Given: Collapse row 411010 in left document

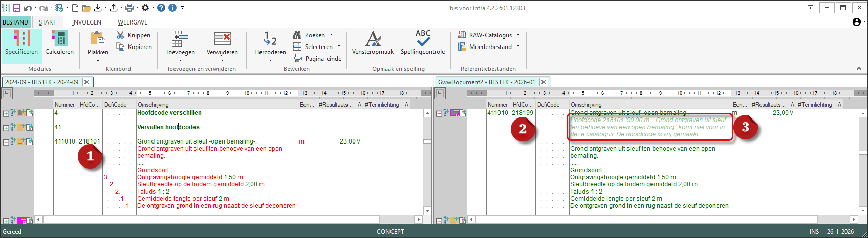Looking at the screenshot, I should point(6,142).
